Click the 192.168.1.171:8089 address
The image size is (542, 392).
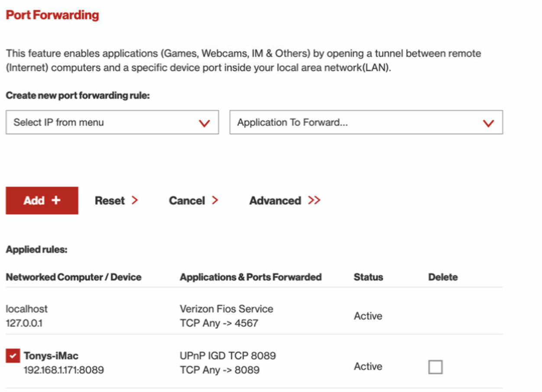[x=64, y=370]
